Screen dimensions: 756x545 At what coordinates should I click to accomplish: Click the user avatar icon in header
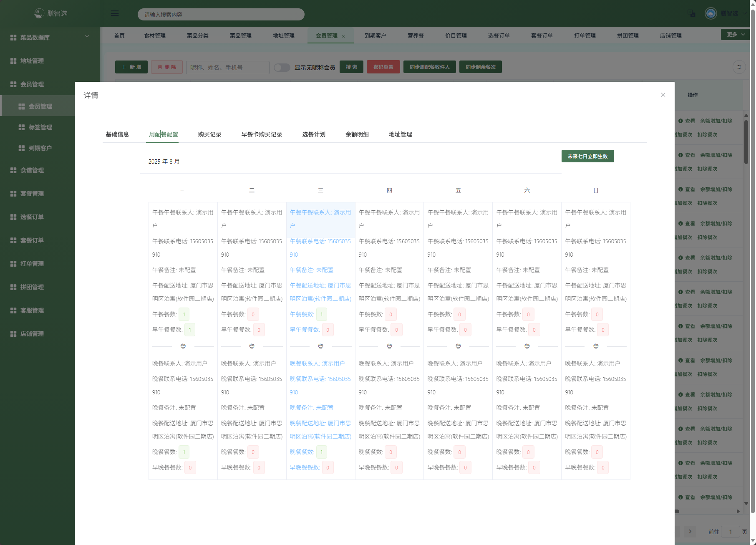point(711,13)
